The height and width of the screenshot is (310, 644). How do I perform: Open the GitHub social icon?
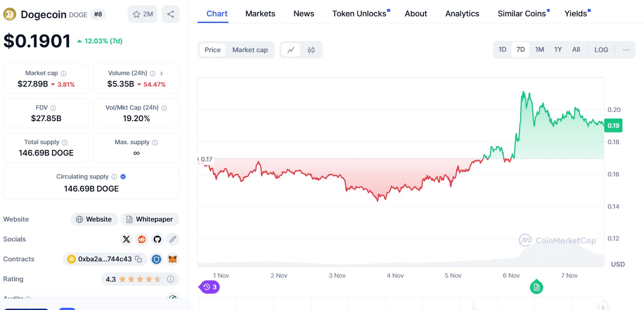point(157,239)
